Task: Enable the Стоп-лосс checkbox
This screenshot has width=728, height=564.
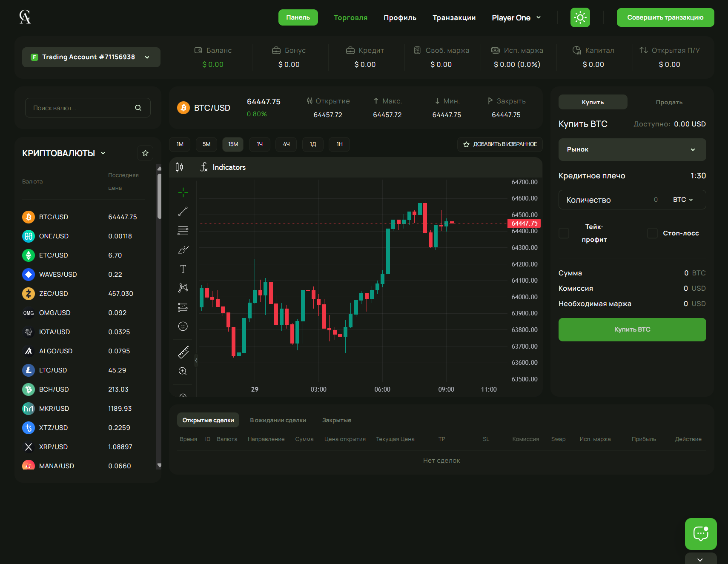Action: [x=652, y=233]
